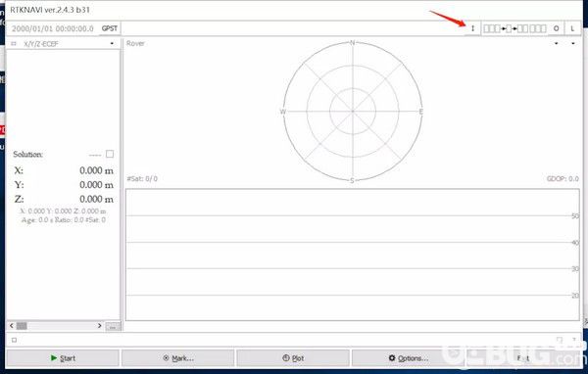Click the circular icon on Plot button
Image resolution: width=588 pixels, height=374 pixels.
pyautogui.click(x=286, y=358)
